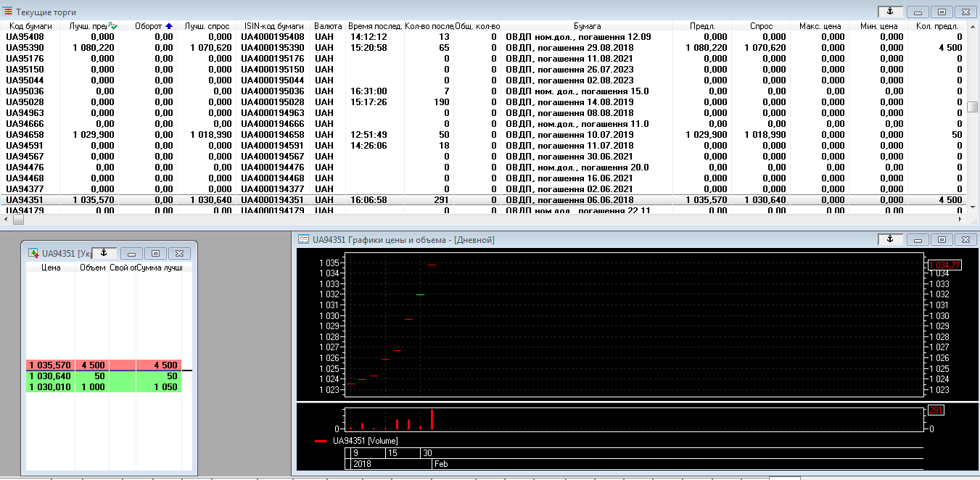Select the UA95390 row code cell
980x480 pixels.
(x=25, y=47)
